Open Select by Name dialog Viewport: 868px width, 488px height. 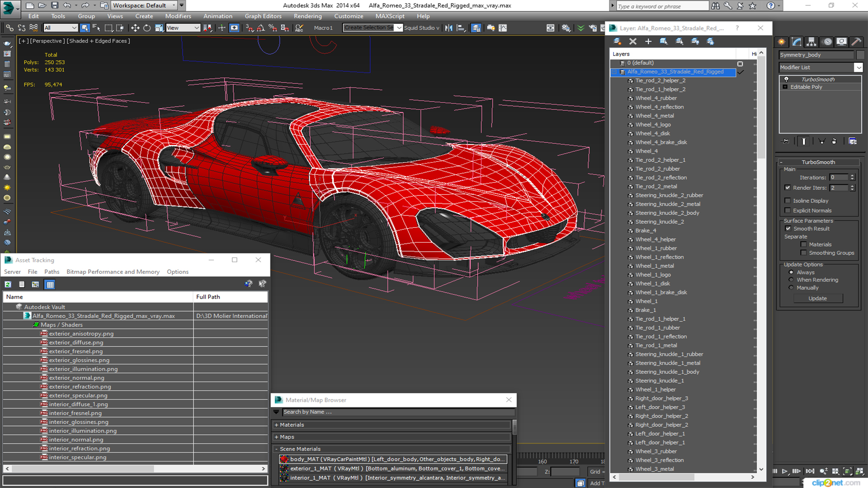pos(96,28)
